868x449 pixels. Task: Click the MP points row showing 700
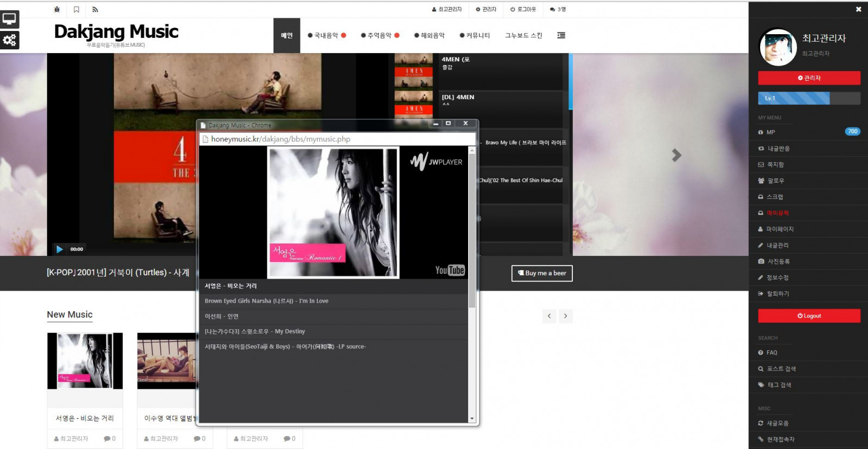[809, 132]
